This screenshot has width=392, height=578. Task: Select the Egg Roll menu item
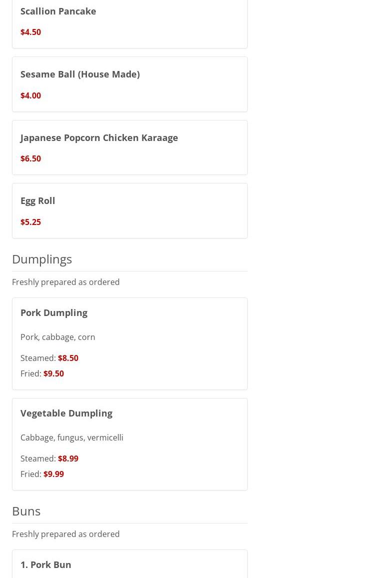38,200
